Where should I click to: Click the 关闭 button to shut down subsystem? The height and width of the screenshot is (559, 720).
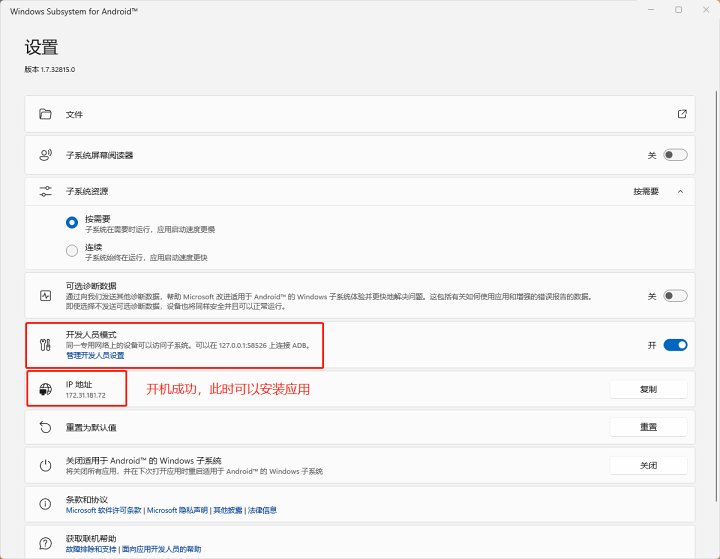click(648, 465)
